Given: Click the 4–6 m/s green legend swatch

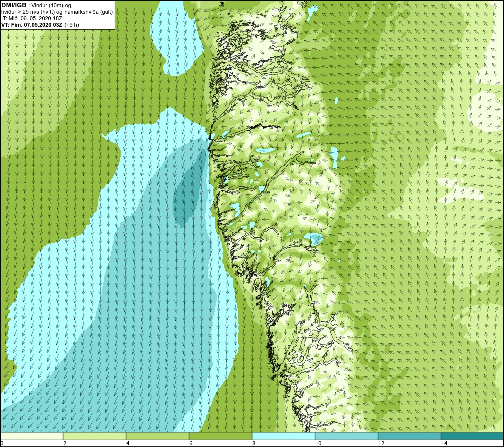Looking at the screenshot, I should (x=157, y=436).
